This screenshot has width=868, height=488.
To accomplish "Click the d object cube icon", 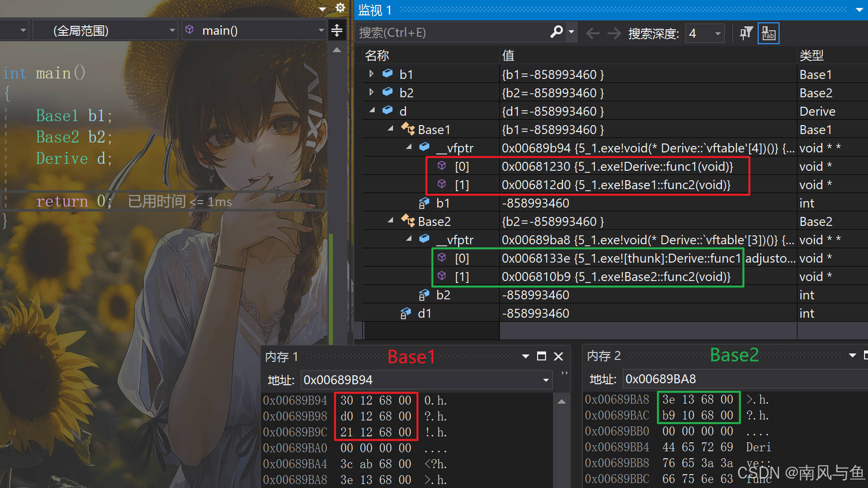I will pos(388,110).
